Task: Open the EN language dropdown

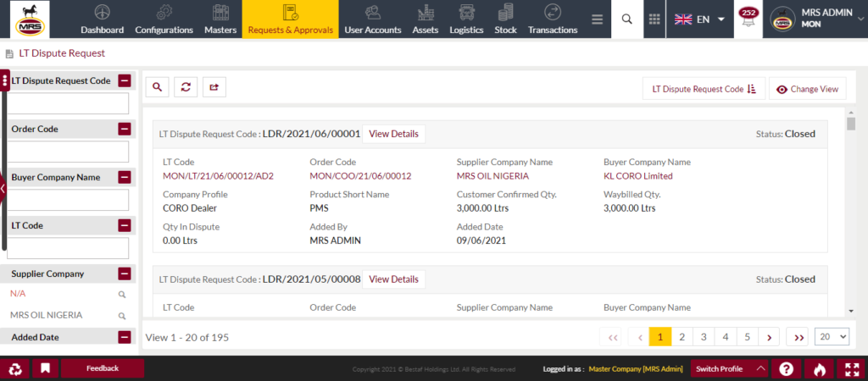Action: click(x=699, y=19)
